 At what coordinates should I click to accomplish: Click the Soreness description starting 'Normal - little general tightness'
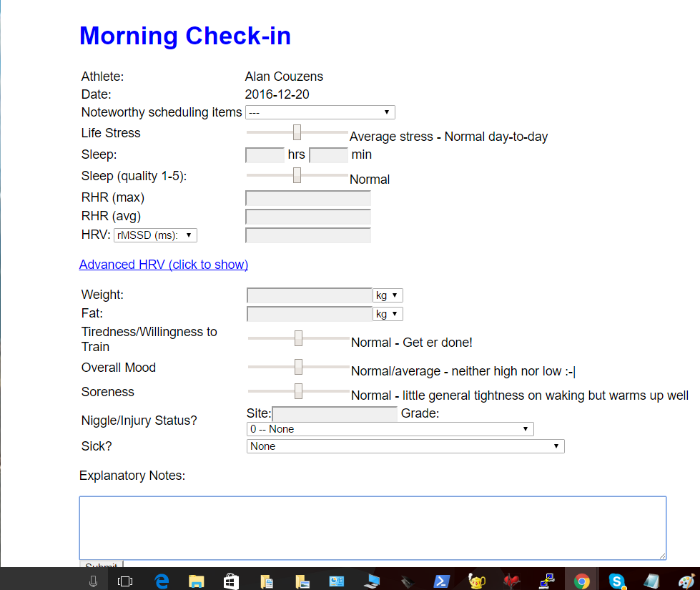tap(520, 395)
